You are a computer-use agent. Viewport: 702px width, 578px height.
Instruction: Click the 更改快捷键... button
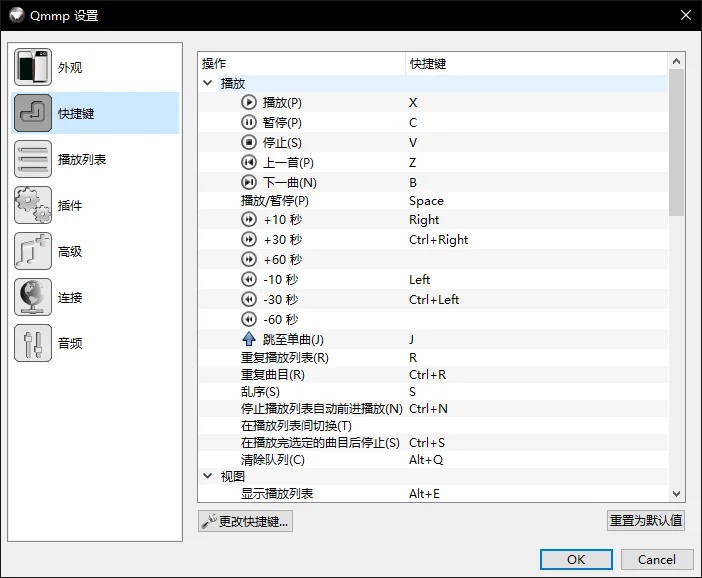pyautogui.click(x=245, y=521)
